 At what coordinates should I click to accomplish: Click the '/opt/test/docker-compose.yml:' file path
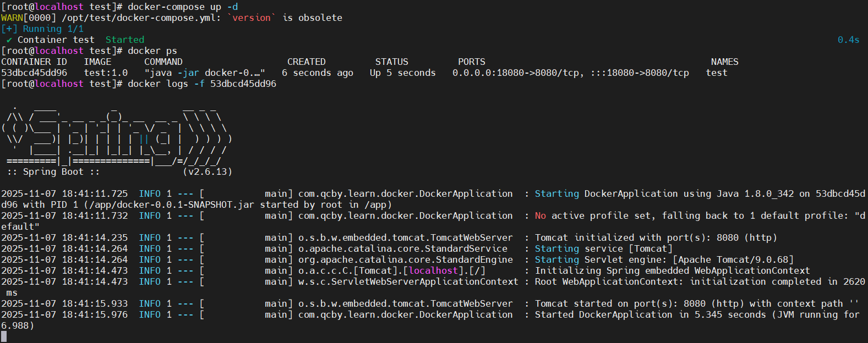click(141, 18)
